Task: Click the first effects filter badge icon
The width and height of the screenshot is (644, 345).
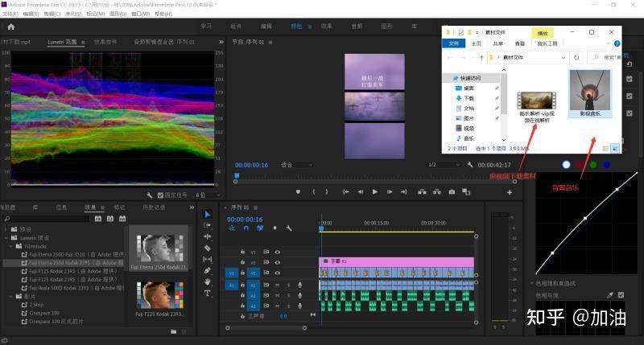Action: 98,219
